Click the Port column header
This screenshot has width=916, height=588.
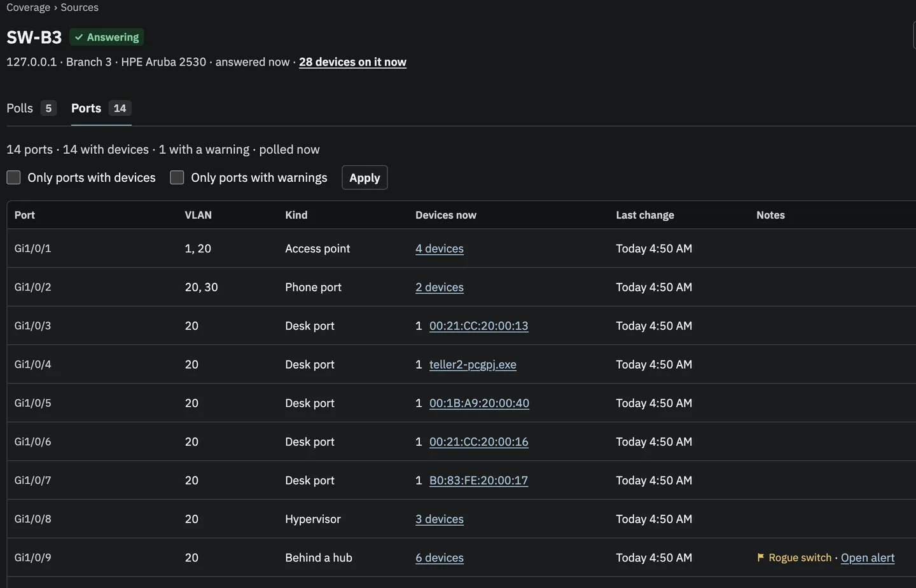click(25, 215)
